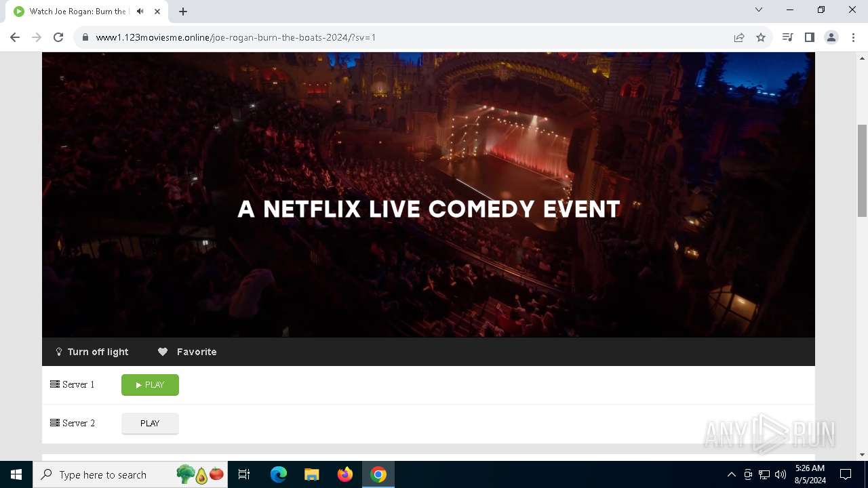Play from Server 1
The image size is (868, 488).
point(150,385)
